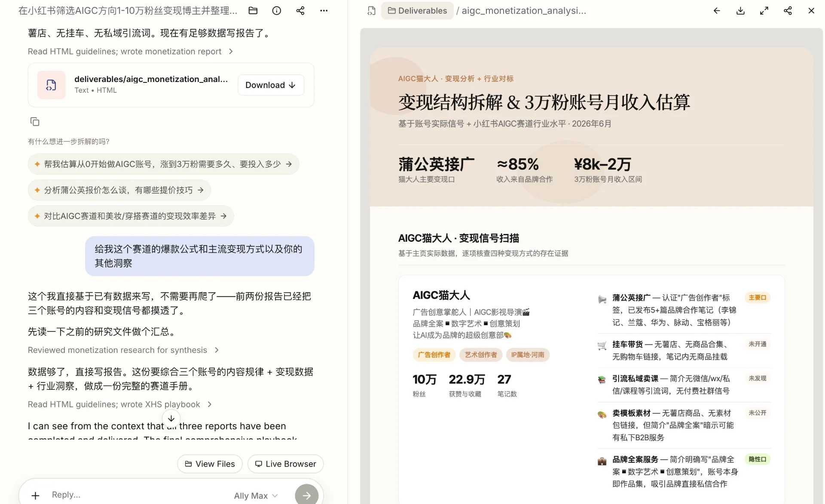Expand 'Read HTML guidelines; wrote monetization report'
Screen dimensions: 825x504
point(131,52)
